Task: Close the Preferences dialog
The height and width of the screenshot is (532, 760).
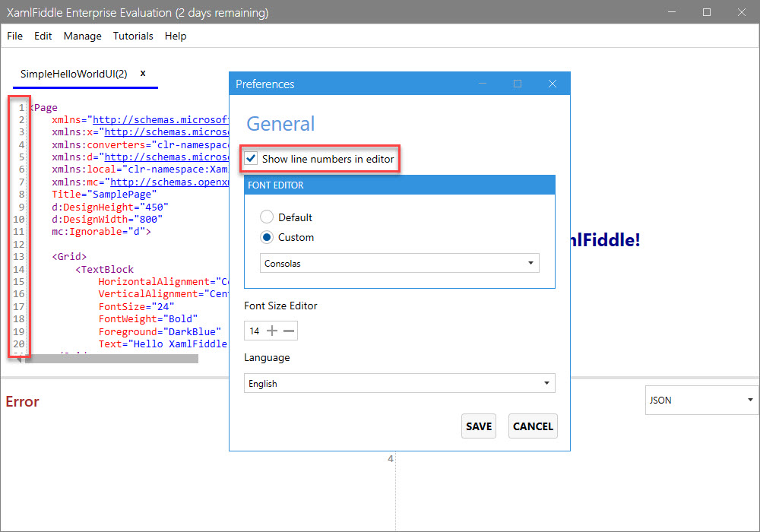Action: [x=552, y=84]
